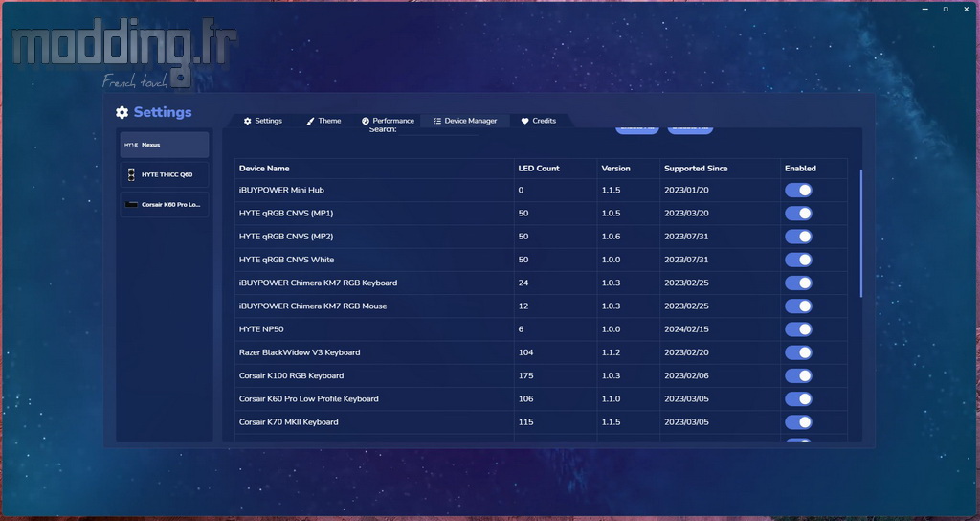Turn off Chimera KM7 RGB Keyboard toggle
Screen dimensions: 980x521
pos(798,283)
